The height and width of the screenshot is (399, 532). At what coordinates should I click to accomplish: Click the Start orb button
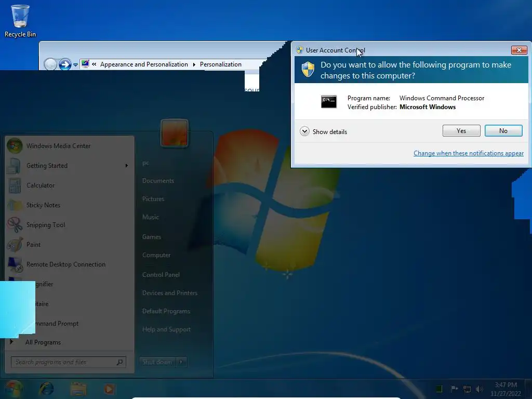[x=14, y=389]
